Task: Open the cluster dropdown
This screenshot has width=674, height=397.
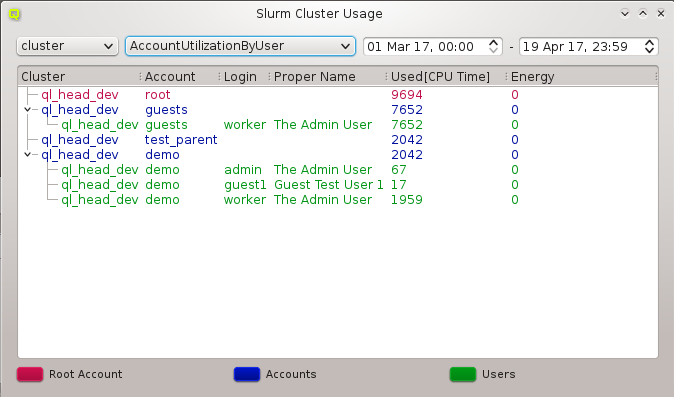Action: (67, 46)
